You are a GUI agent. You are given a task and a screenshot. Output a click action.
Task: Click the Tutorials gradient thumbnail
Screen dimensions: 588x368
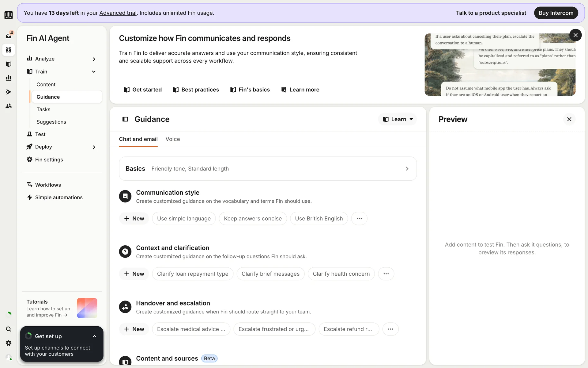click(87, 308)
